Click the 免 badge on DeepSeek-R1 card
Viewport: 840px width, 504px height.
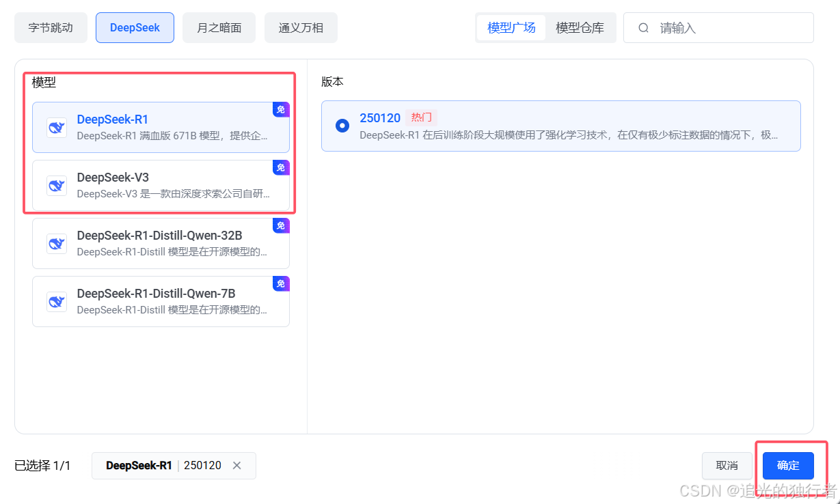tap(281, 109)
